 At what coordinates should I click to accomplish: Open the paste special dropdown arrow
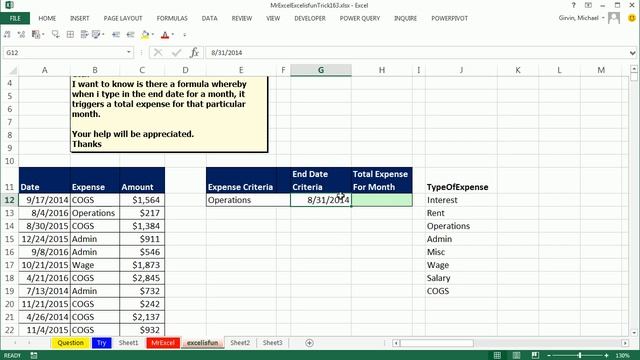(43, 35)
